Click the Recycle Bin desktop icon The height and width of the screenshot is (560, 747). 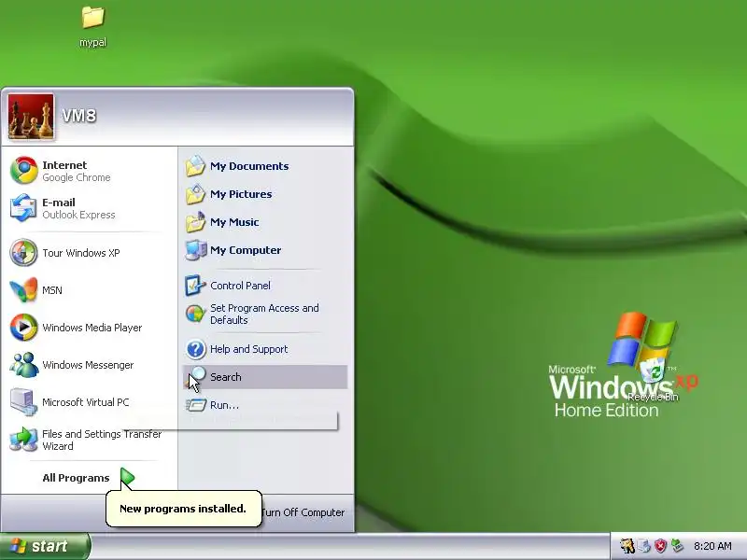pos(653,371)
